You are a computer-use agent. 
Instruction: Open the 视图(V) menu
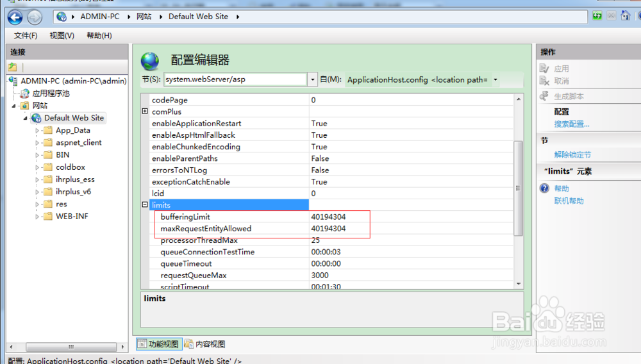click(62, 35)
